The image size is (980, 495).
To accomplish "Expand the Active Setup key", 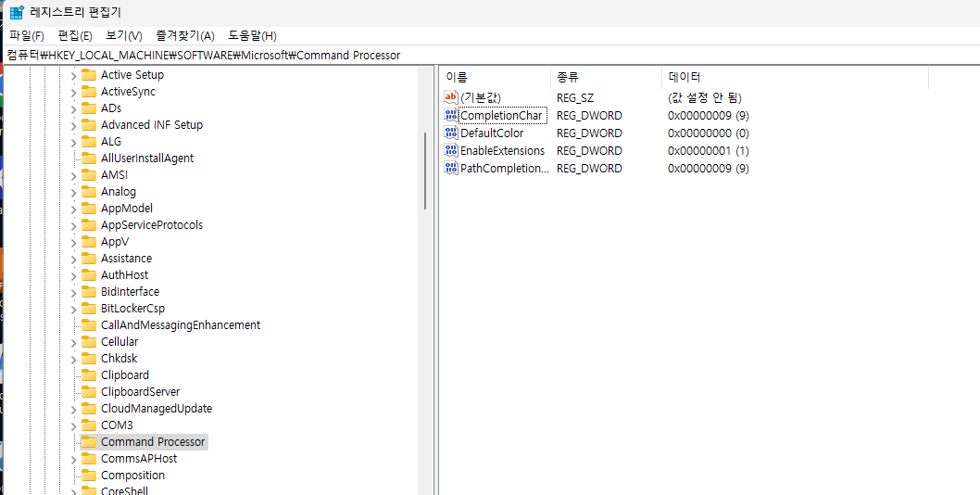I will tap(73, 75).
